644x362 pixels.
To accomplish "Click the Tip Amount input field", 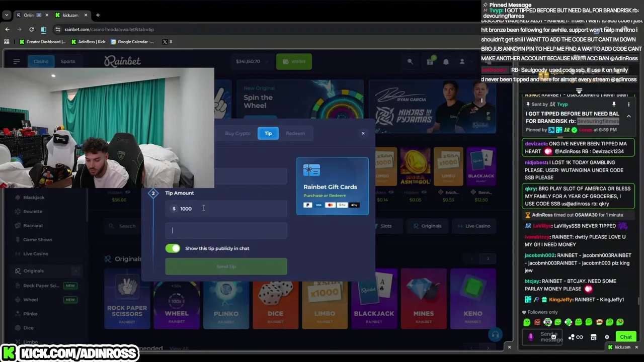I will tap(226, 209).
